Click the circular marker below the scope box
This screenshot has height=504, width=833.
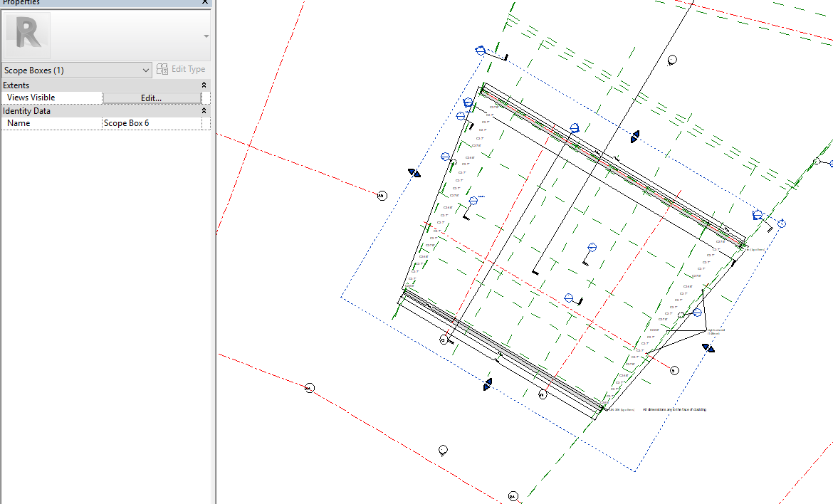(444, 450)
